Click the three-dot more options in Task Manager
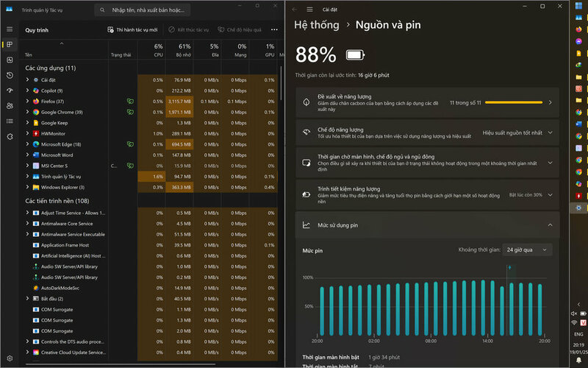The image size is (588, 368). pos(274,29)
